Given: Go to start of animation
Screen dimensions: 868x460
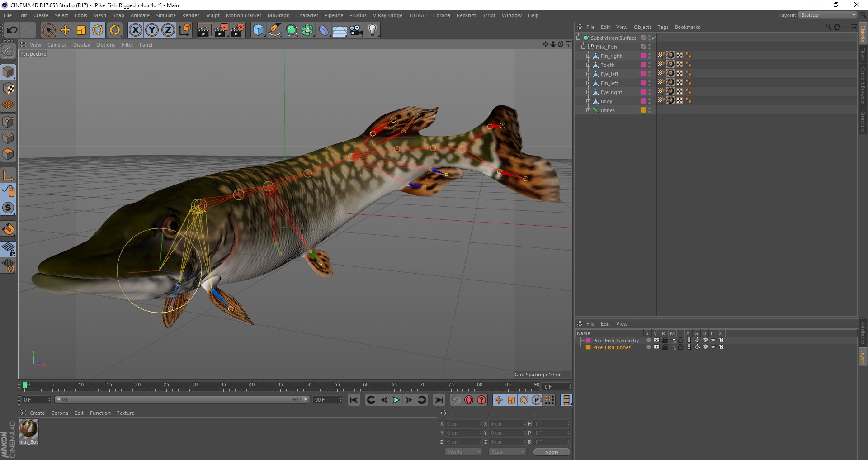Looking at the screenshot, I should pos(354,400).
